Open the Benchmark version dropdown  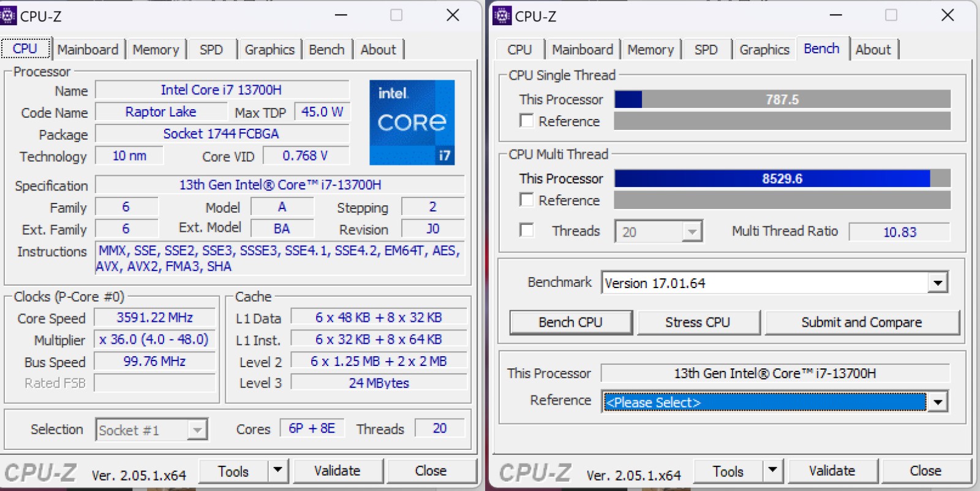[x=937, y=283]
